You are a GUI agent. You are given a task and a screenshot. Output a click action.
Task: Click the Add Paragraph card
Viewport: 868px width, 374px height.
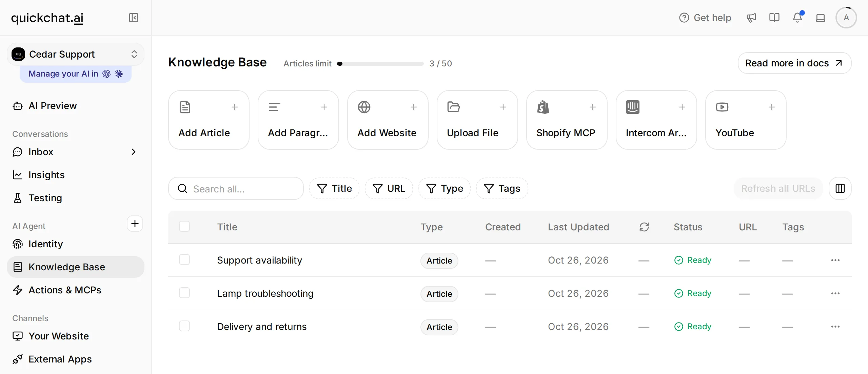298,120
